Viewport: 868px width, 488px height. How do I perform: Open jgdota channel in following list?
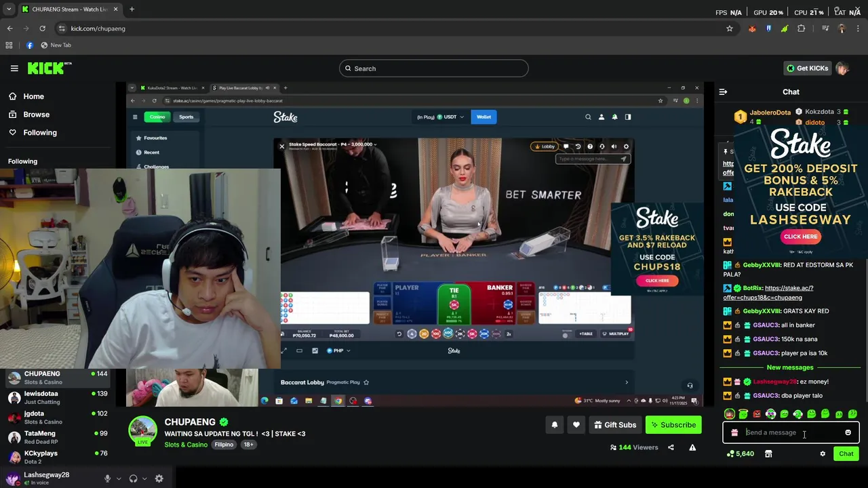click(x=58, y=418)
